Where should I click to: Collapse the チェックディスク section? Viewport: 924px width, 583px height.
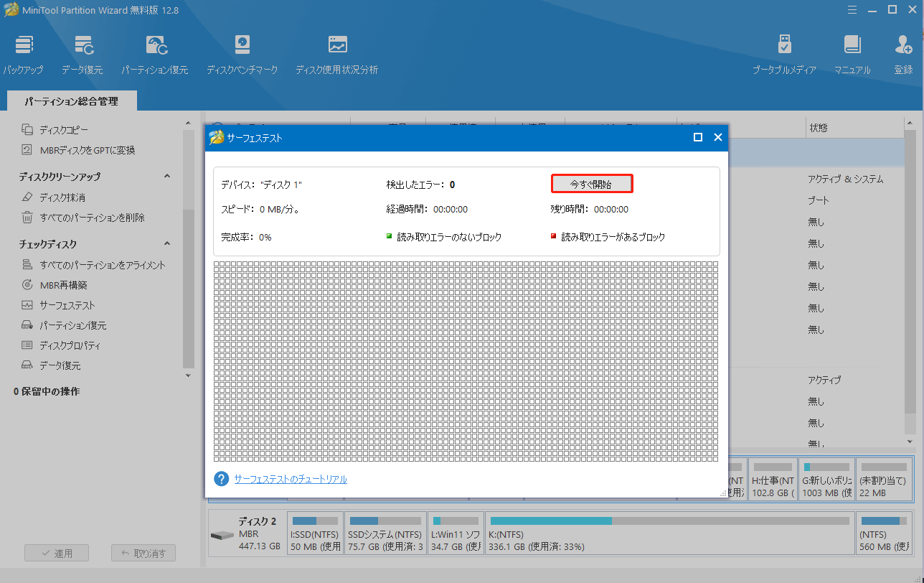tap(167, 244)
